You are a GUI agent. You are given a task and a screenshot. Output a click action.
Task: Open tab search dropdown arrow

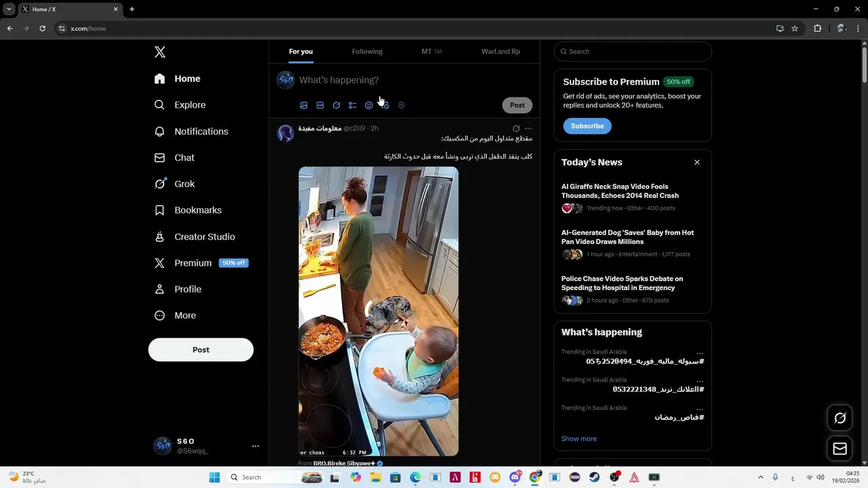click(9, 9)
